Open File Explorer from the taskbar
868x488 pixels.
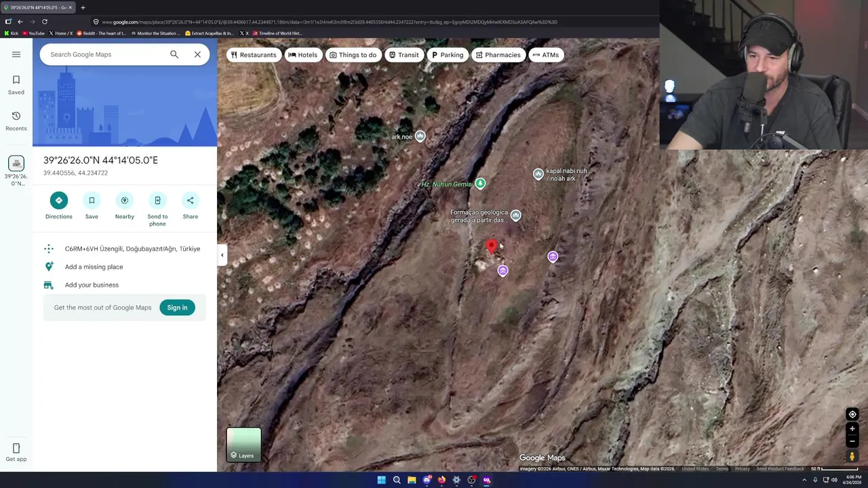412,480
